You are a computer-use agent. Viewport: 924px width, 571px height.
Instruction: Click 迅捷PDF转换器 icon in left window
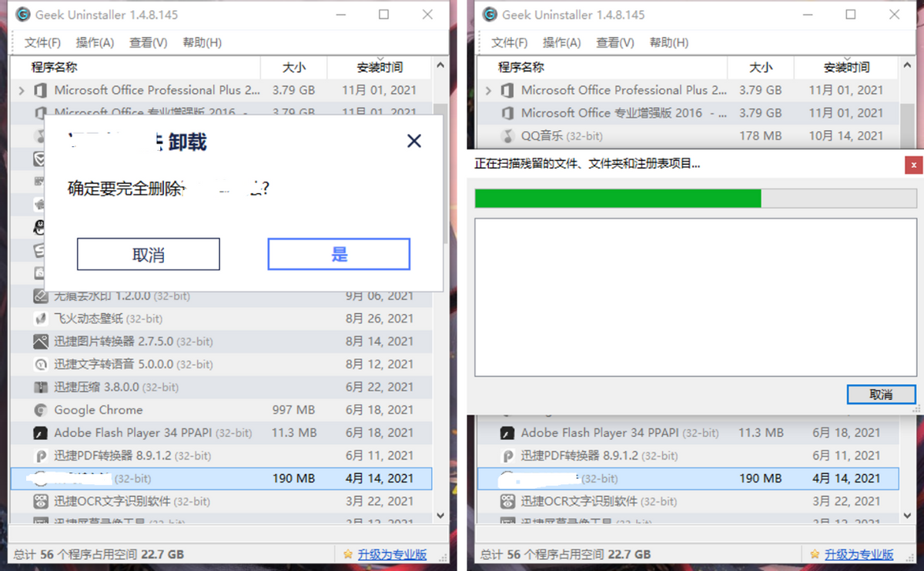41,456
